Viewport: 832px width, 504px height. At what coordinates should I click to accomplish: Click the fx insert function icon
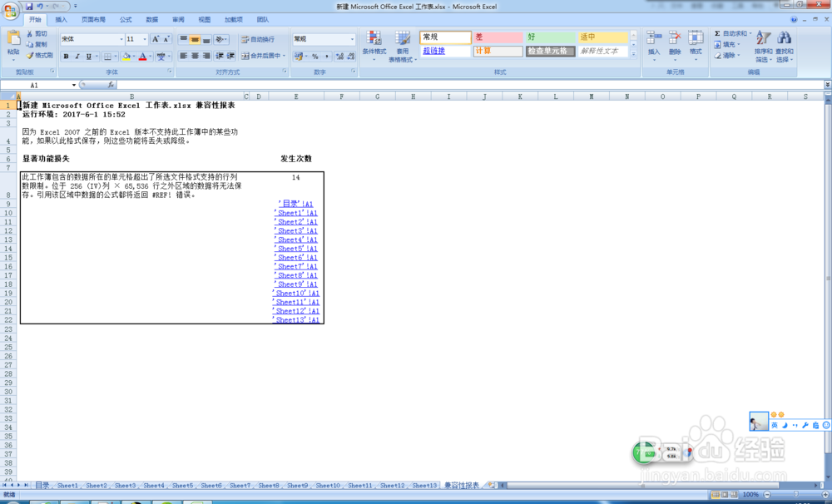click(111, 85)
